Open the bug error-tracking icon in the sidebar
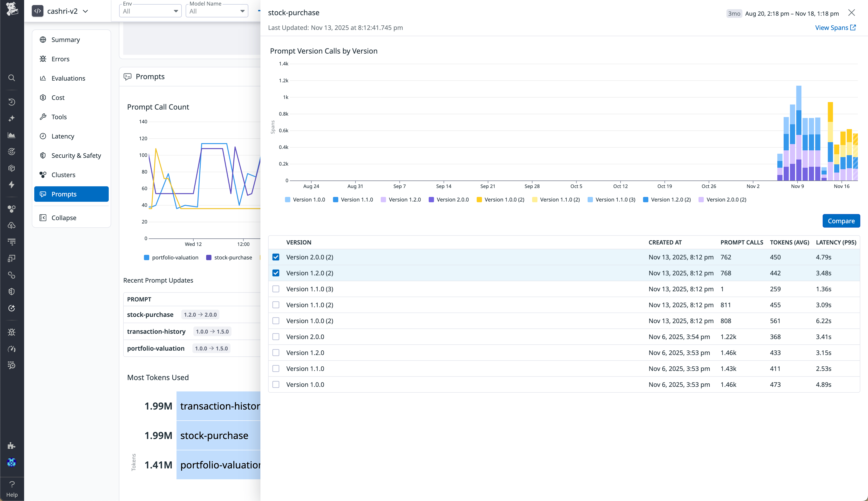The height and width of the screenshot is (501, 868). click(x=12, y=332)
